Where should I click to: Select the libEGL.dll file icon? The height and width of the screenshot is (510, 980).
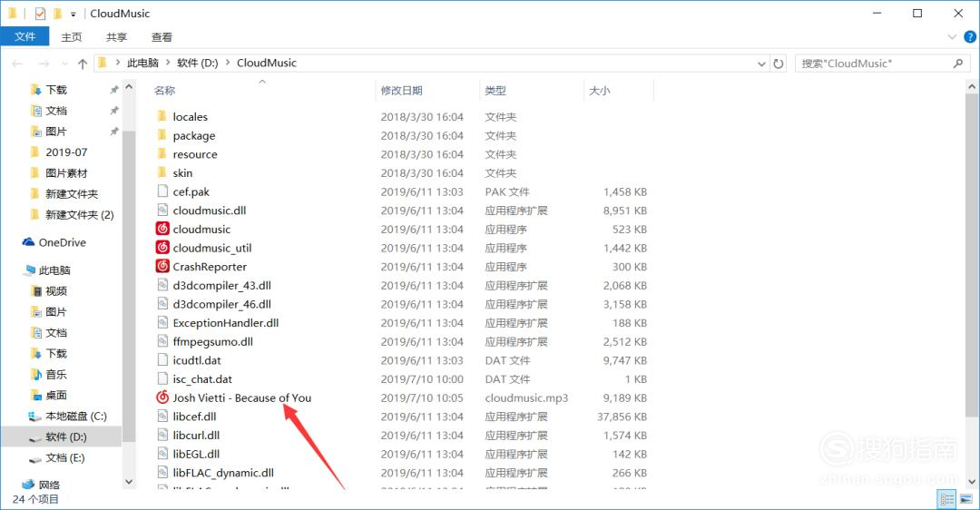point(162,454)
